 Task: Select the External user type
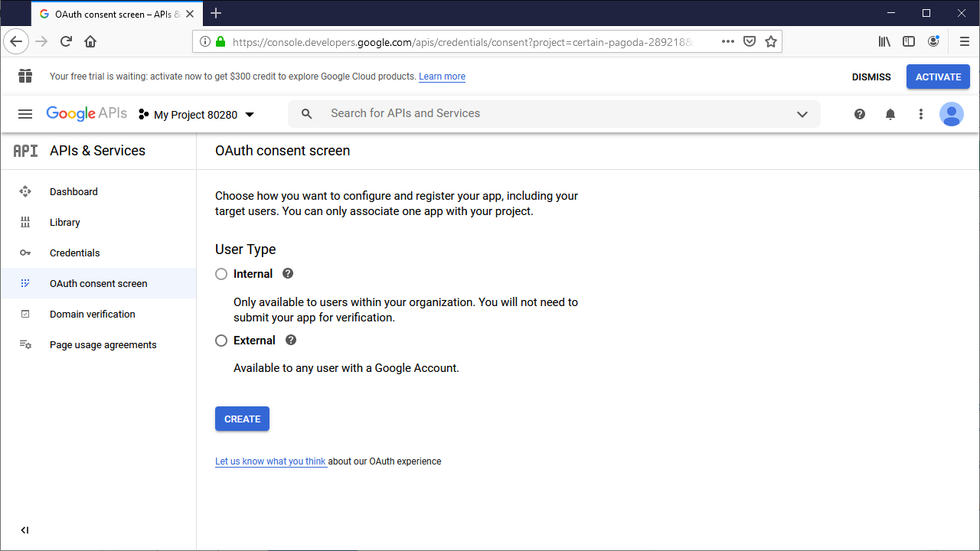pos(221,340)
